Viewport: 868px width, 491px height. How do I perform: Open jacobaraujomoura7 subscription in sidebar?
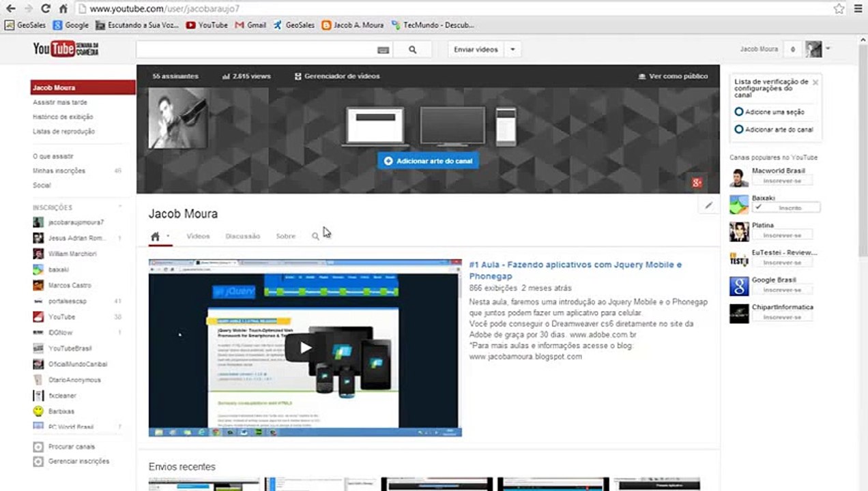76,222
